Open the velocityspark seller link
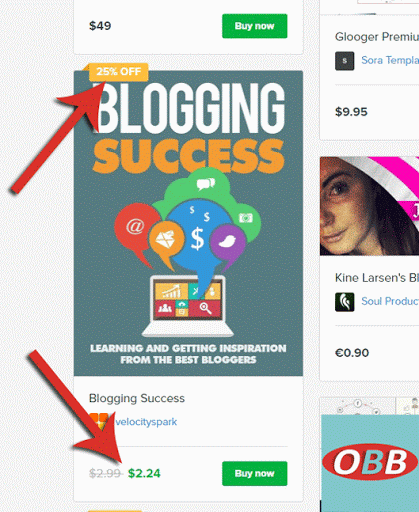Viewport: 419px width, 512px height. pos(146,422)
